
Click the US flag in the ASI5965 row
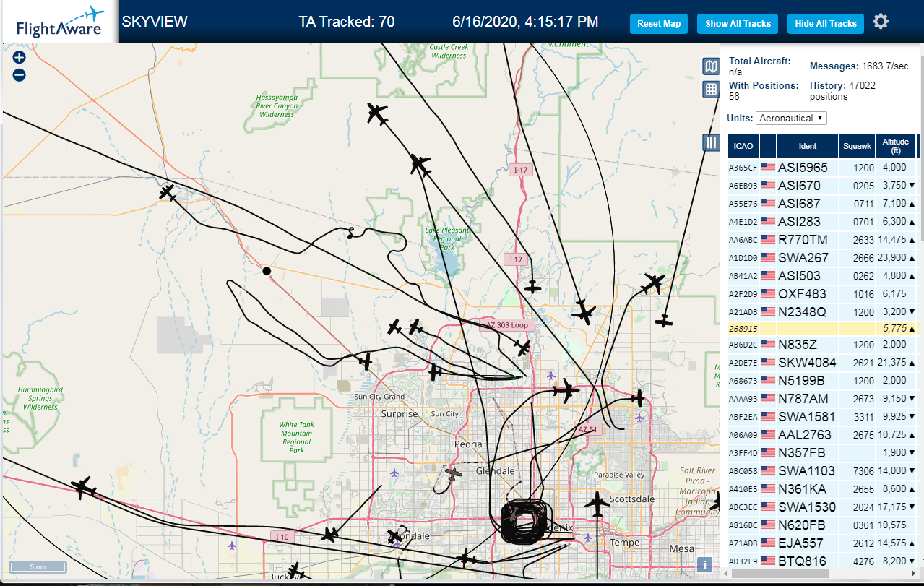[768, 168]
